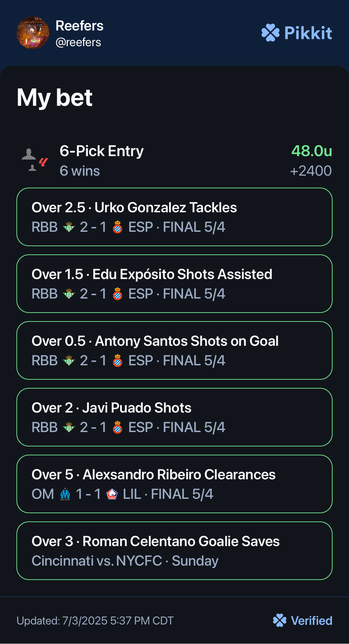Open the Edu Expósito Shots Assisted card
Viewport: 349px width, 644px height.
tap(174, 284)
